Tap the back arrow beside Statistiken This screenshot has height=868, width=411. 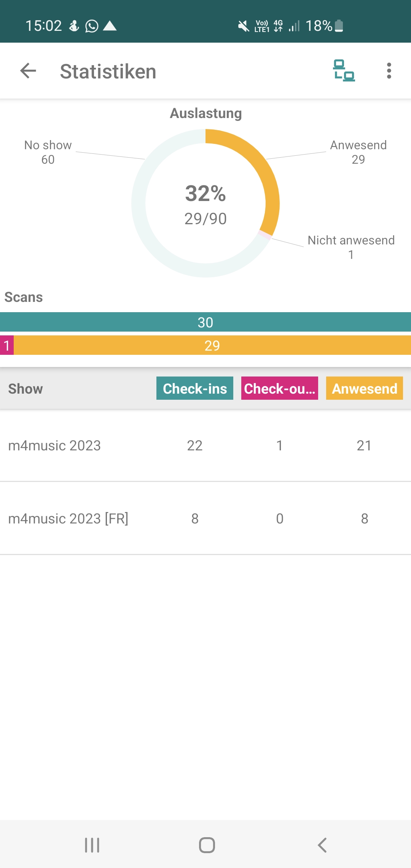click(x=28, y=71)
